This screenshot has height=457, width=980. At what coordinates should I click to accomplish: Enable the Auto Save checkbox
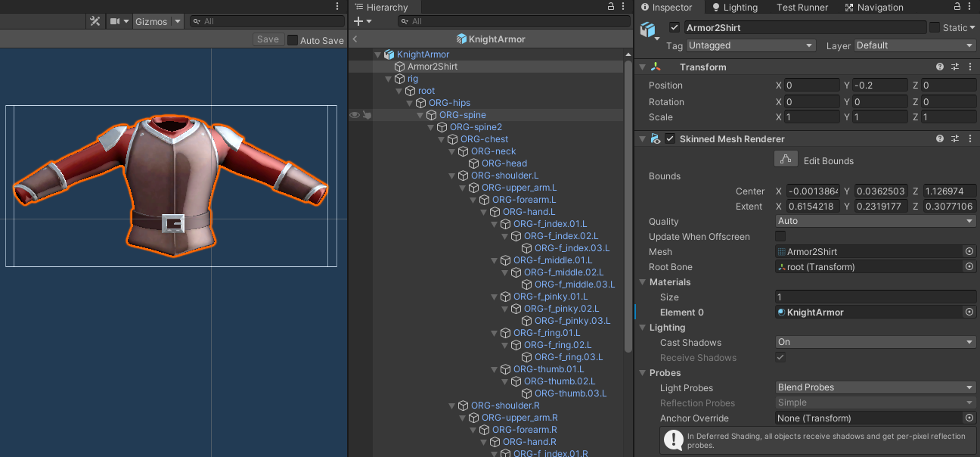[x=293, y=40]
